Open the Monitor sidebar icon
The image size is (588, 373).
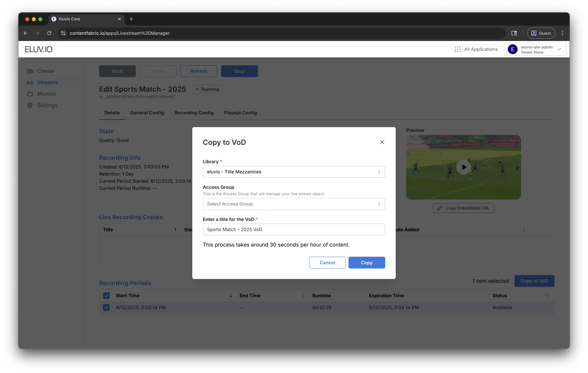coord(30,94)
